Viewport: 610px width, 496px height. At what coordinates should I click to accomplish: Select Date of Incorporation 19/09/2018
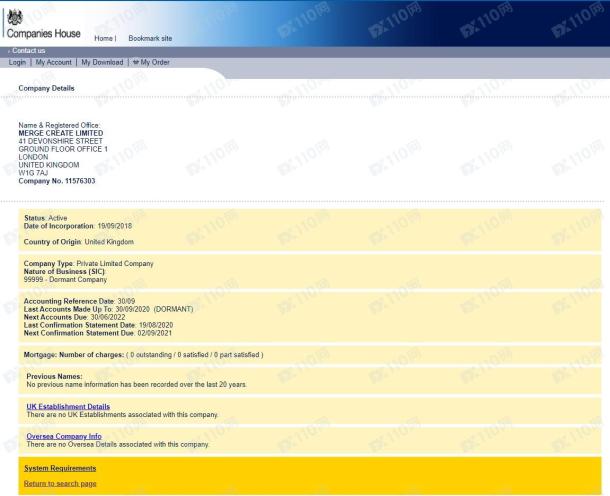[78, 226]
